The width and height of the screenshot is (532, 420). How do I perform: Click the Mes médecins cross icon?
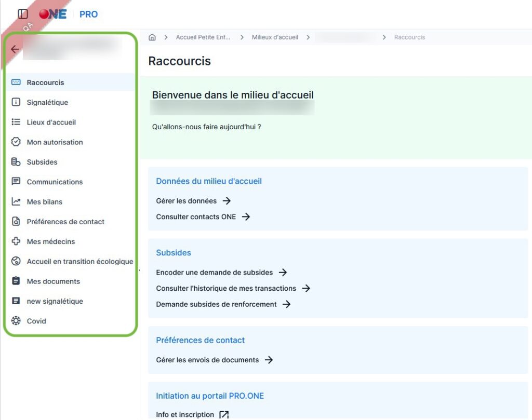pos(16,241)
